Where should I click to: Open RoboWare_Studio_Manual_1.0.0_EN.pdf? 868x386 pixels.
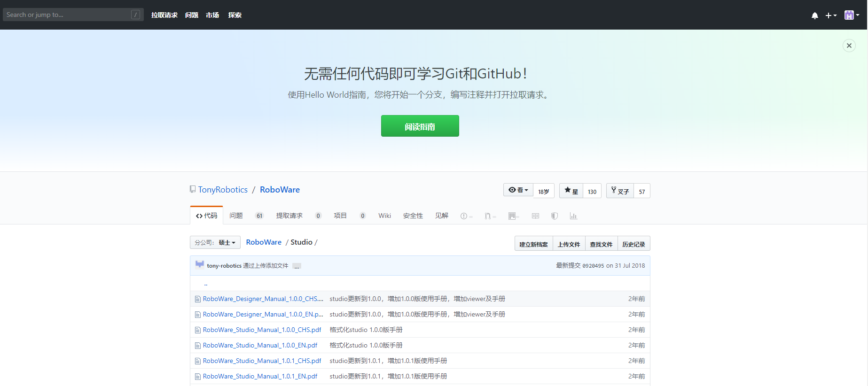pyautogui.click(x=260, y=345)
